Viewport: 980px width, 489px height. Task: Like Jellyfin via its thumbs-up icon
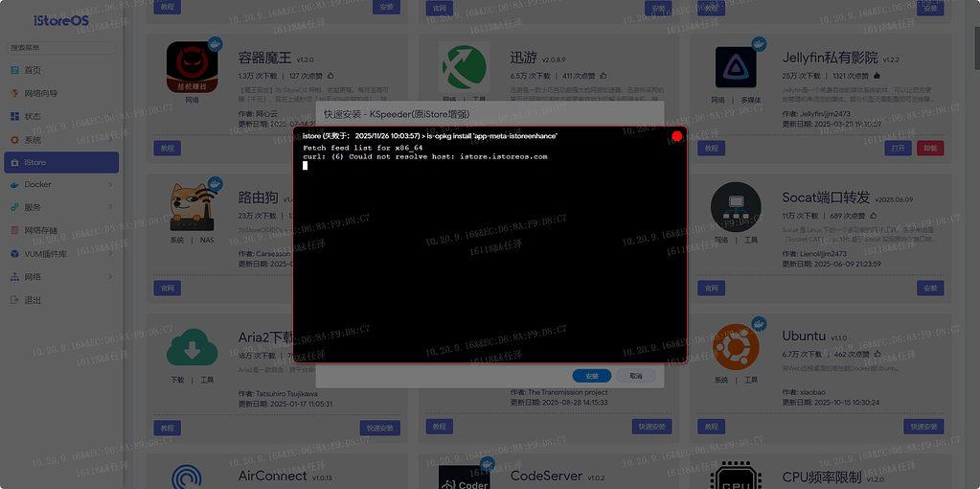pyautogui.click(x=877, y=76)
